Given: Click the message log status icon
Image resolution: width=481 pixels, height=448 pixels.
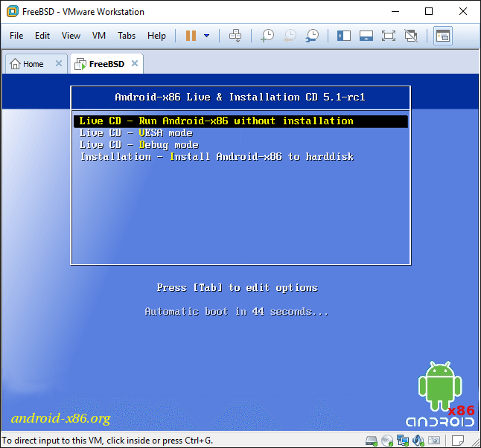Looking at the screenshot, I should [x=458, y=441].
